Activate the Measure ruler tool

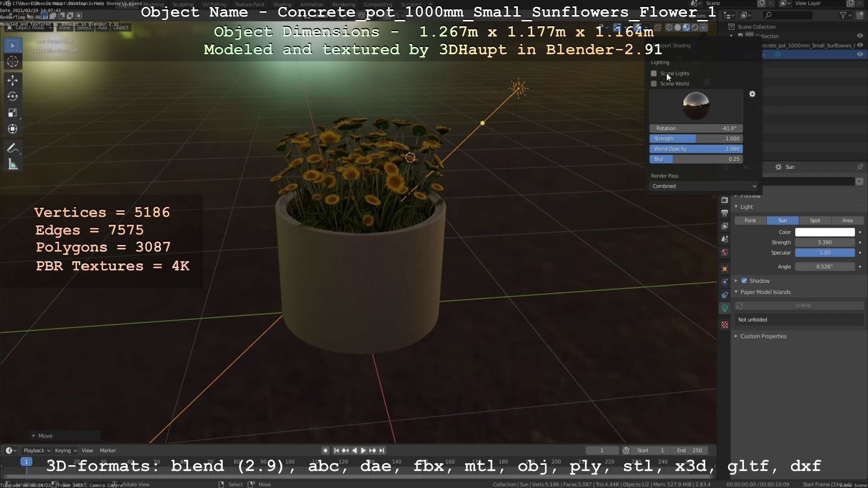(13, 164)
